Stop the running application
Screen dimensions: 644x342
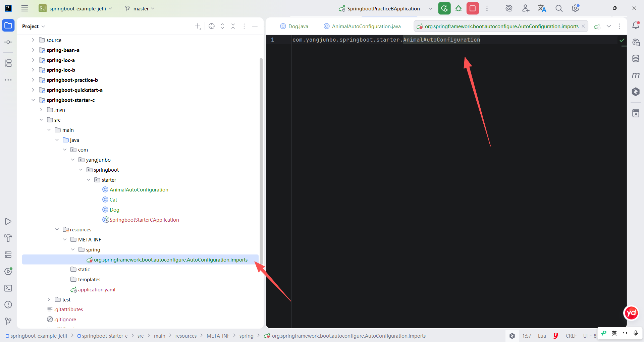[473, 8]
